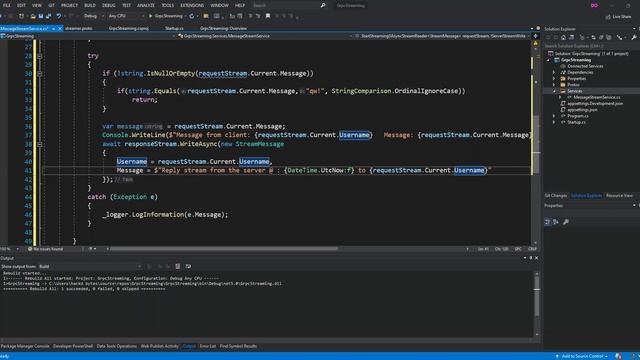The width and height of the screenshot is (640, 360).
Task: Click the No issues found status icon
Action: (30, 249)
